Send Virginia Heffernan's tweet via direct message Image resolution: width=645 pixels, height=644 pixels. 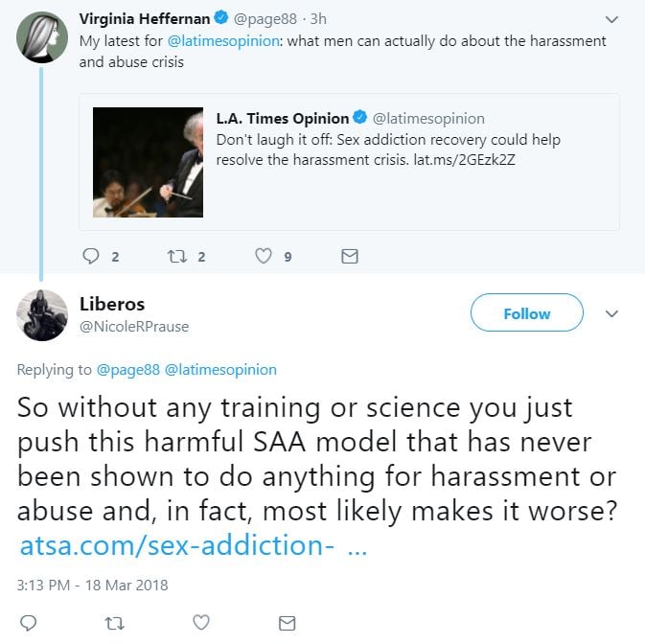[350, 256]
